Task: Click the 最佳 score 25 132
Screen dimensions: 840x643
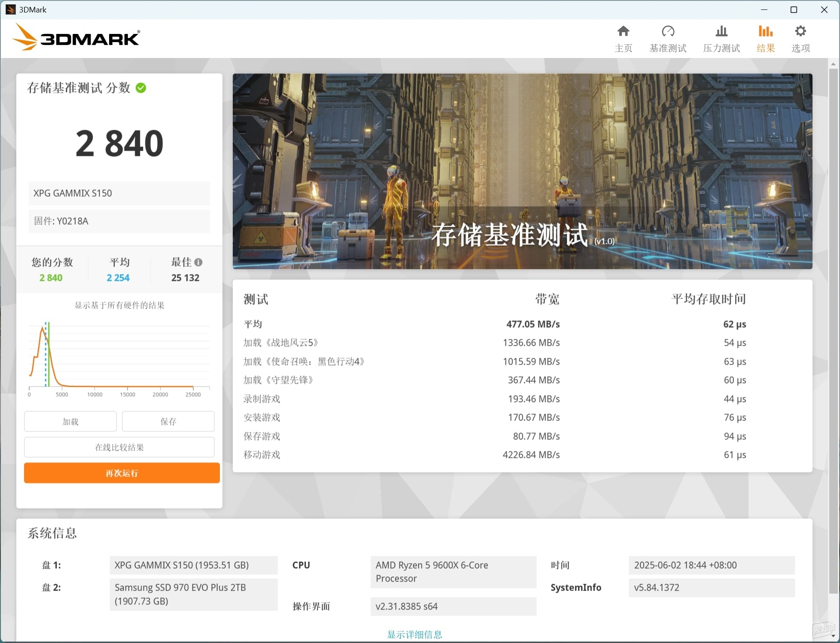Action: [x=185, y=278]
